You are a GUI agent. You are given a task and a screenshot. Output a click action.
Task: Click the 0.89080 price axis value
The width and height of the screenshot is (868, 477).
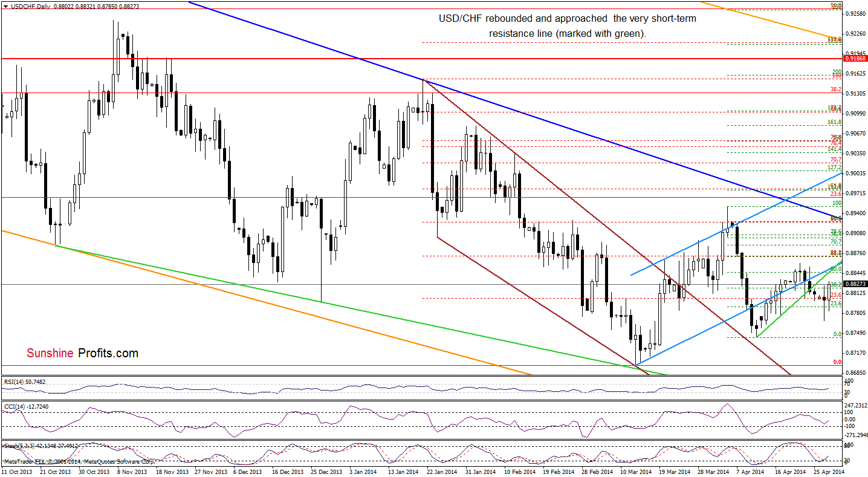point(855,233)
